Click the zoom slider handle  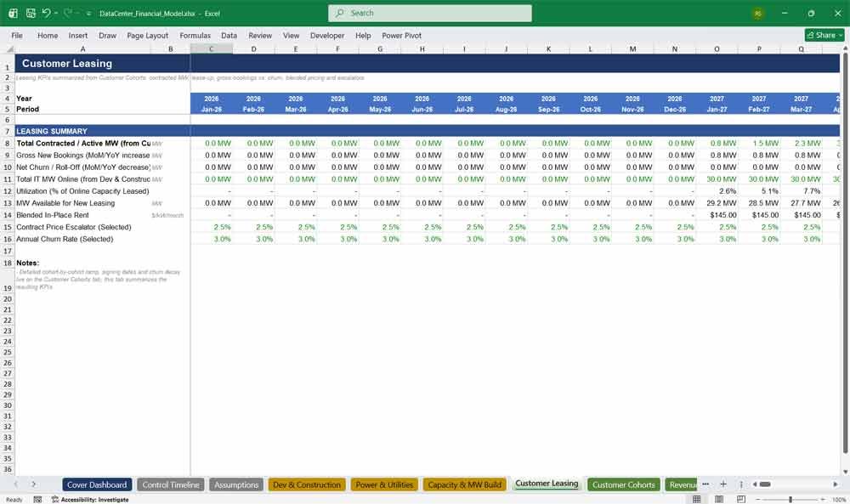[790, 499]
